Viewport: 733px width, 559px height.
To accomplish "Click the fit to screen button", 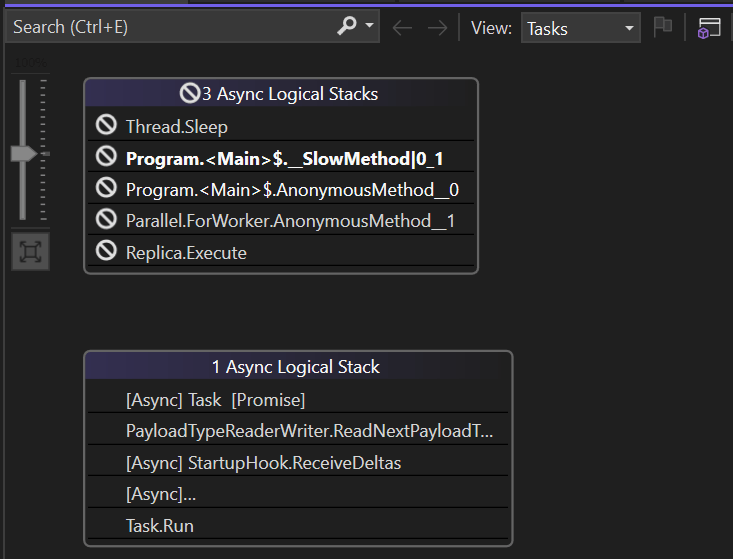I will click(x=30, y=252).
